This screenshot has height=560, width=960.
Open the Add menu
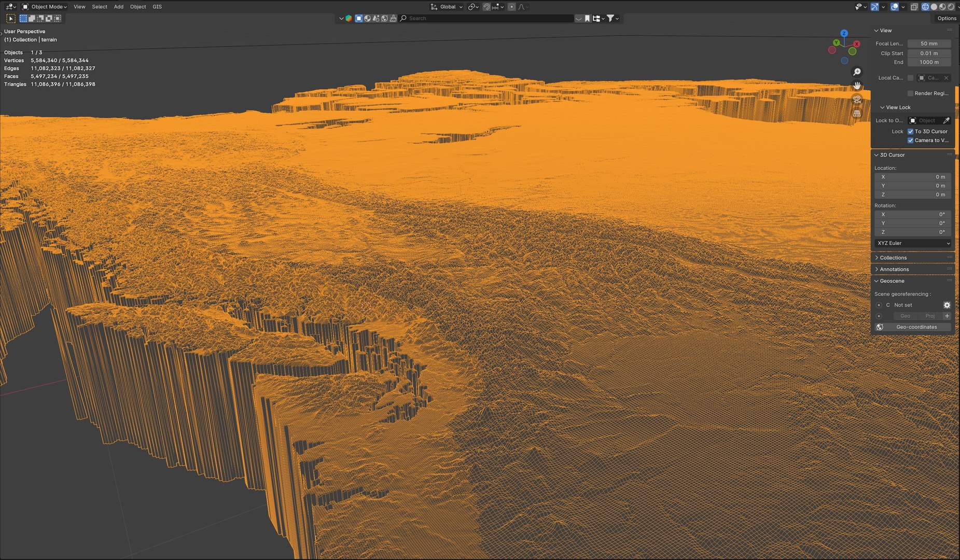click(119, 7)
